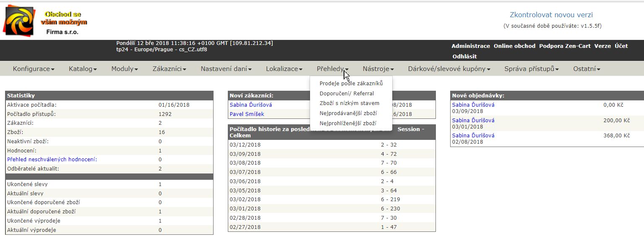Open the Katalog dropdown menu
The image size is (644, 239).
click(83, 69)
